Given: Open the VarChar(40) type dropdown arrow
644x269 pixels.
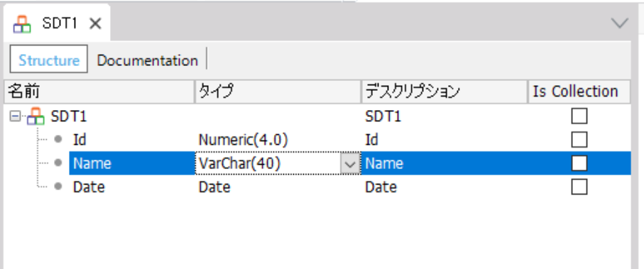Looking at the screenshot, I should 350,164.
